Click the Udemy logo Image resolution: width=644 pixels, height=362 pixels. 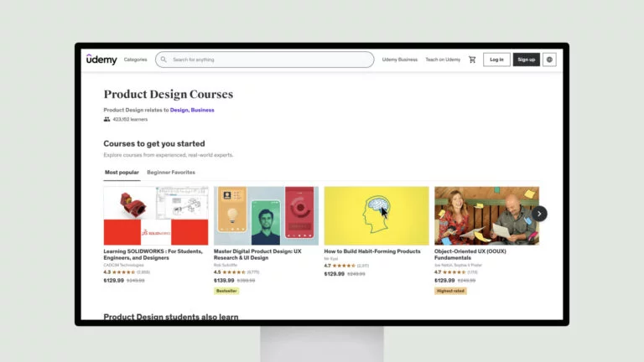tap(101, 59)
